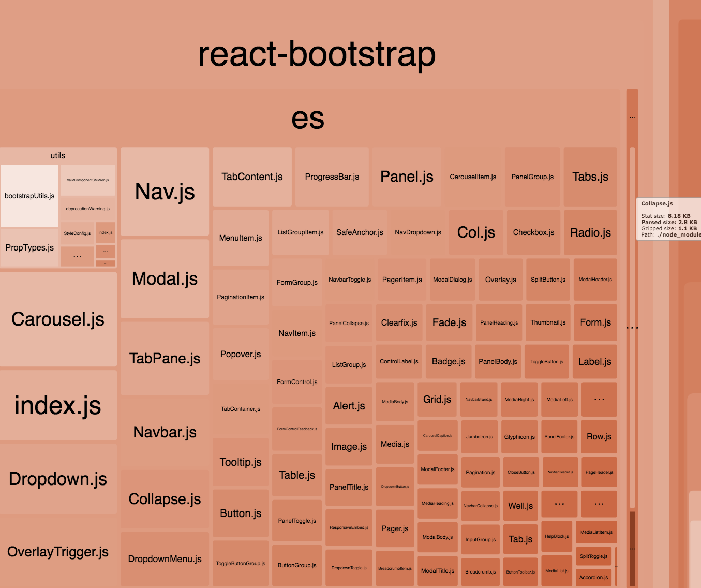Click the Modal.js module tile

pos(165,278)
